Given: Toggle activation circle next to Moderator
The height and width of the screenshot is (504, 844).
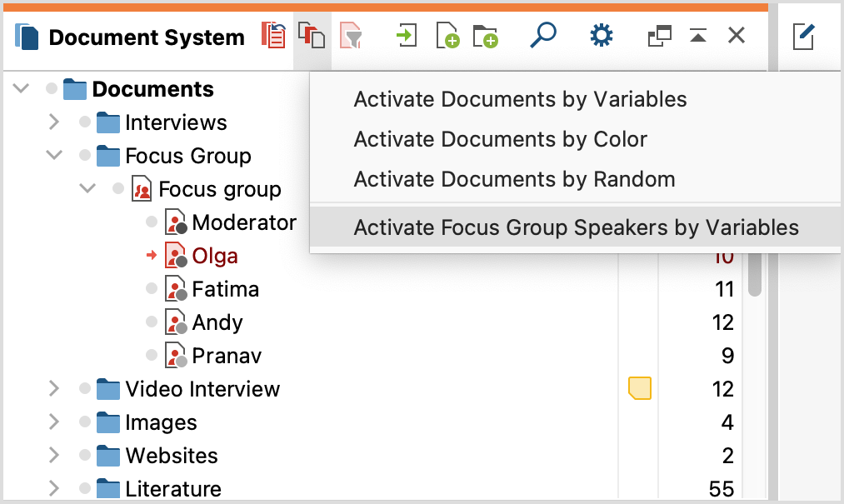Looking at the screenshot, I should [151, 222].
